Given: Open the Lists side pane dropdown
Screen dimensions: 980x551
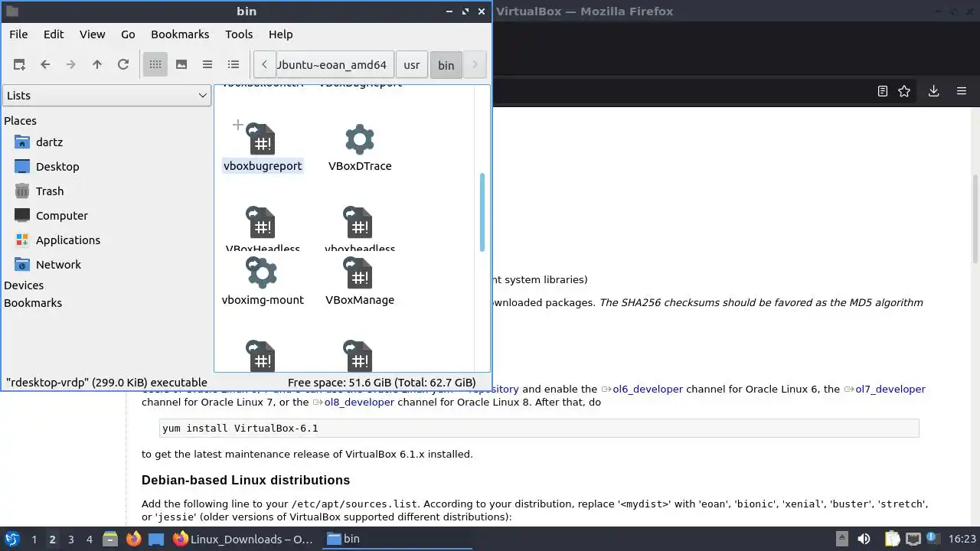Looking at the screenshot, I should pos(106,96).
